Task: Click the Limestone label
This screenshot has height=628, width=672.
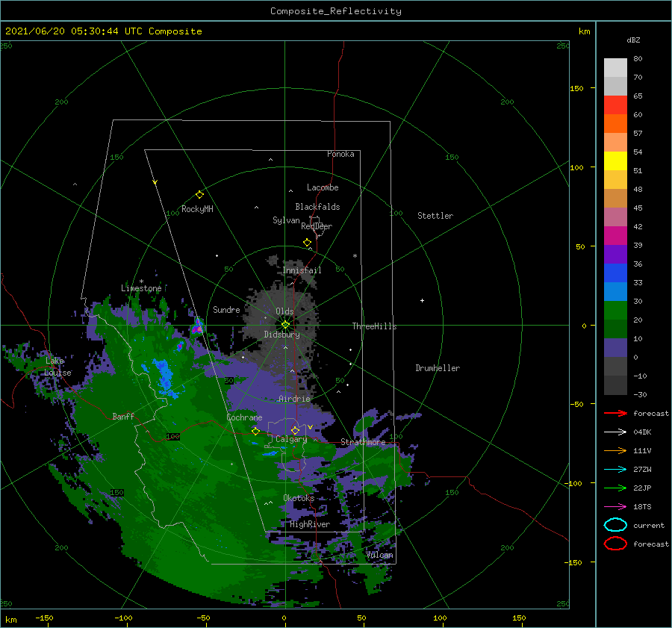Action: point(141,288)
